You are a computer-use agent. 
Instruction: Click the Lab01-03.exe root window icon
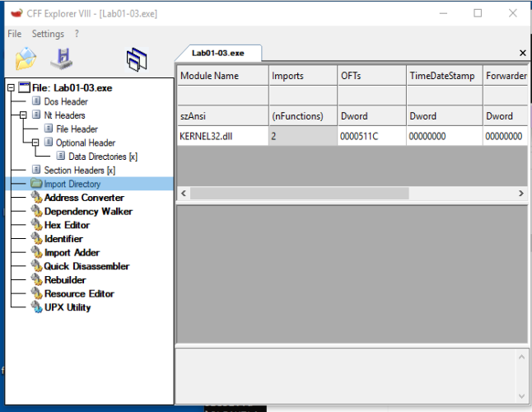click(x=24, y=87)
